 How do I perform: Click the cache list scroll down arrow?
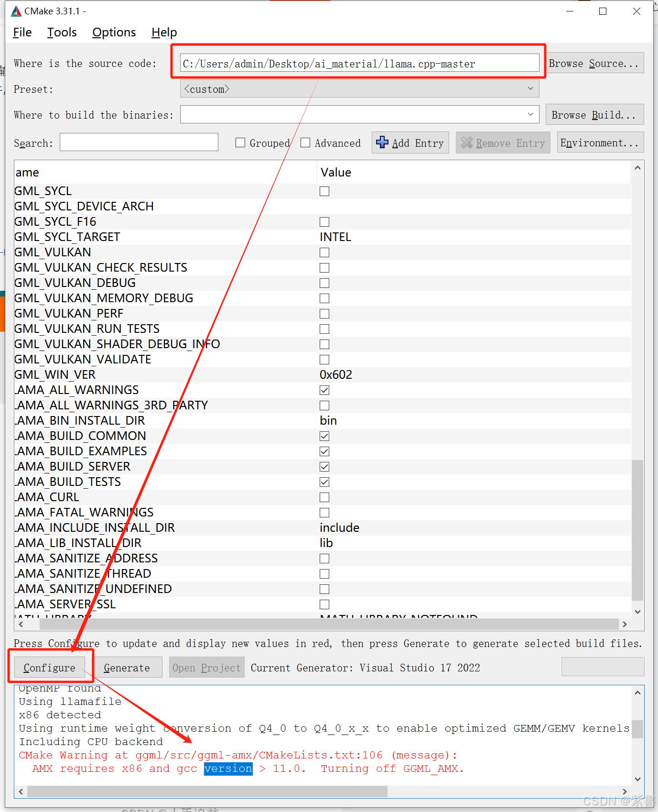(x=637, y=612)
